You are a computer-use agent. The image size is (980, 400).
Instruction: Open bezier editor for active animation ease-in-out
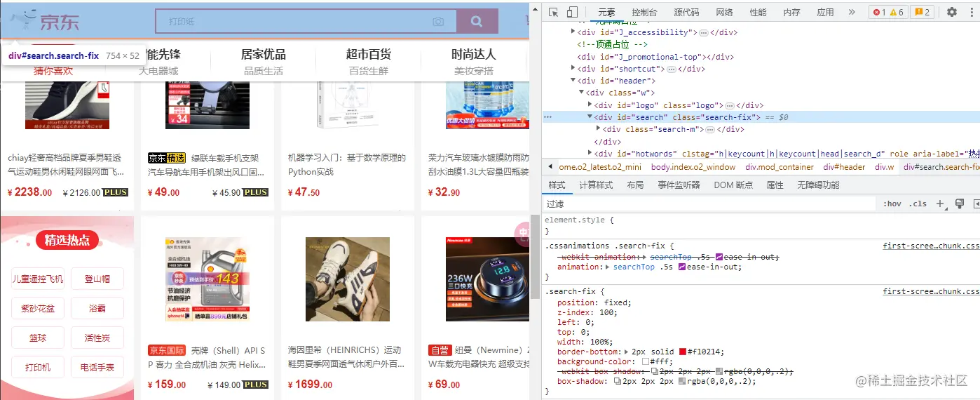(x=682, y=267)
